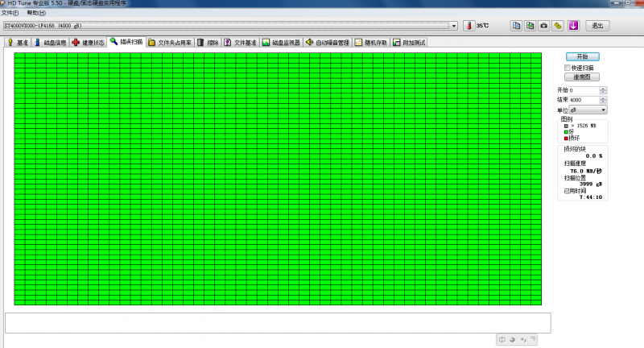Click the 退出 exit button
The image size is (644, 348).
pyautogui.click(x=597, y=26)
